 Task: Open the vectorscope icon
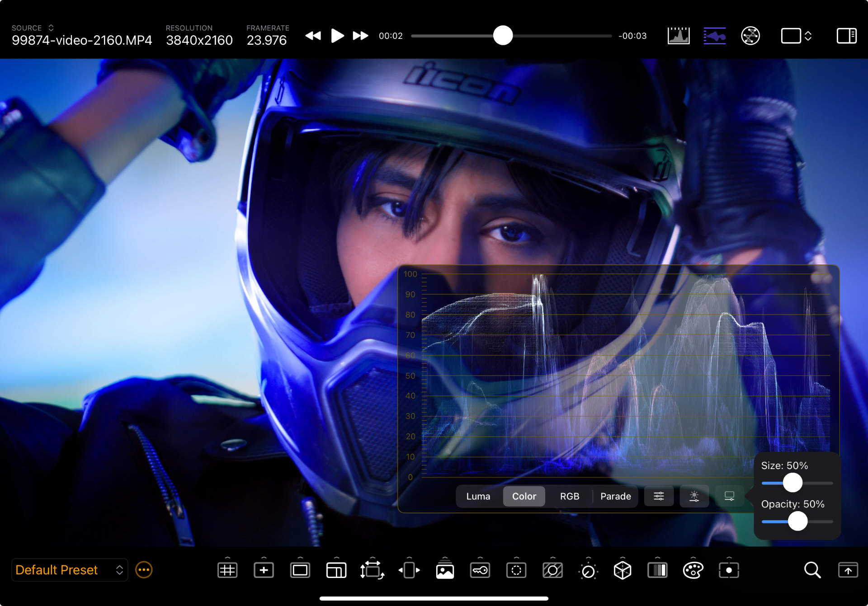(x=750, y=36)
